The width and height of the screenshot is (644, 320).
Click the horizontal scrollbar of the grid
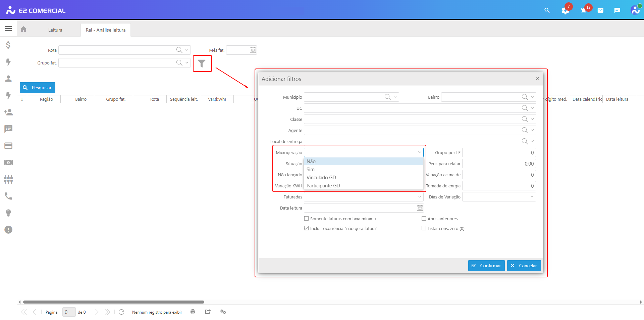[x=113, y=302]
